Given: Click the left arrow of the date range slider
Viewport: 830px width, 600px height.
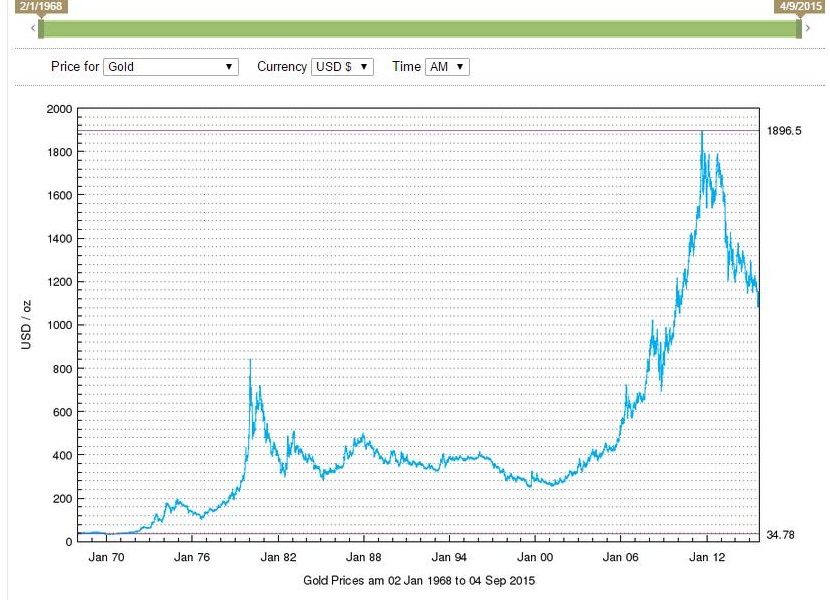Looking at the screenshot, I should (33, 29).
